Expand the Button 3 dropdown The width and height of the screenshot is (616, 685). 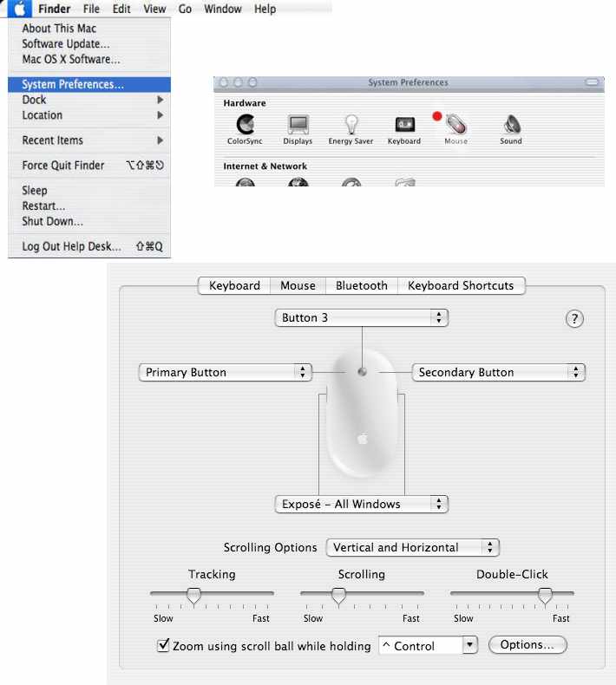pyautogui.click(x=361, y=317)
